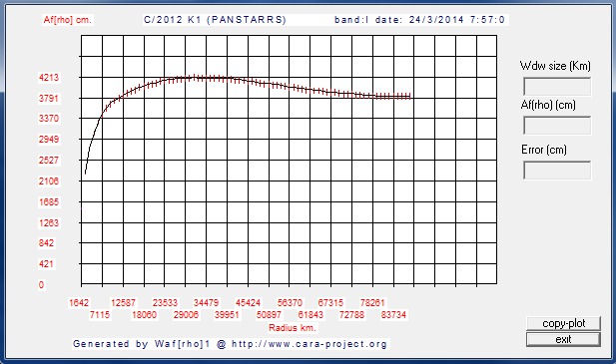Click the band:I label
The height and width of the screenshot is (364, 616).
351,20
